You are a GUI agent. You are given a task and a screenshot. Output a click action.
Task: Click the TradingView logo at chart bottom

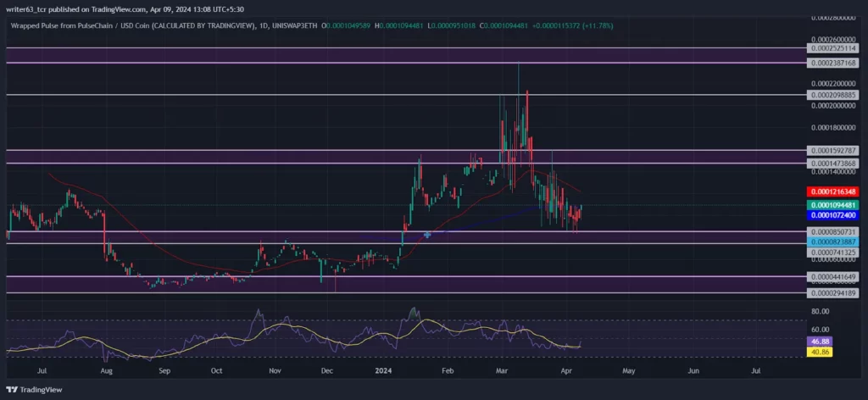click(x=34, y=390)
